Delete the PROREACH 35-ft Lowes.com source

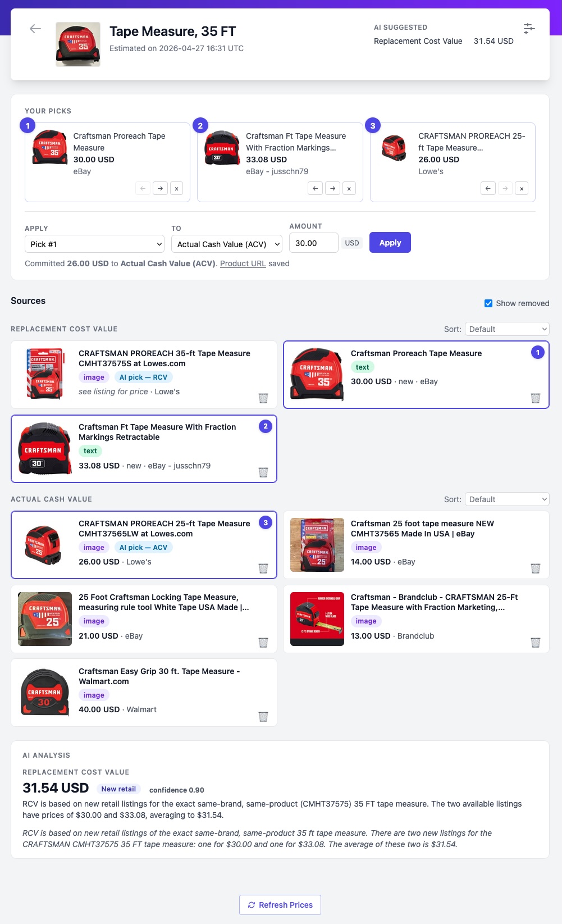pos(263,398)
